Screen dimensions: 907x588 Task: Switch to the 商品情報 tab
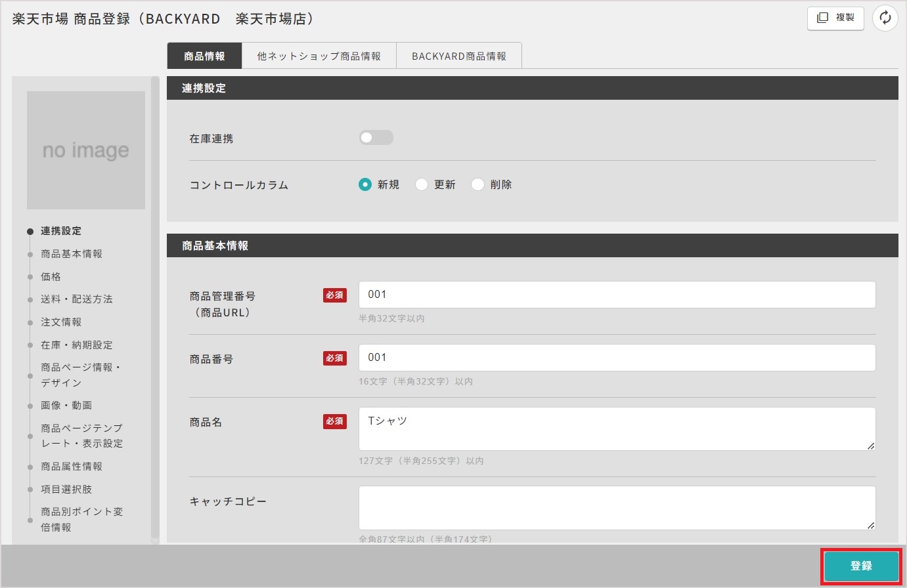tap(204, 56)
